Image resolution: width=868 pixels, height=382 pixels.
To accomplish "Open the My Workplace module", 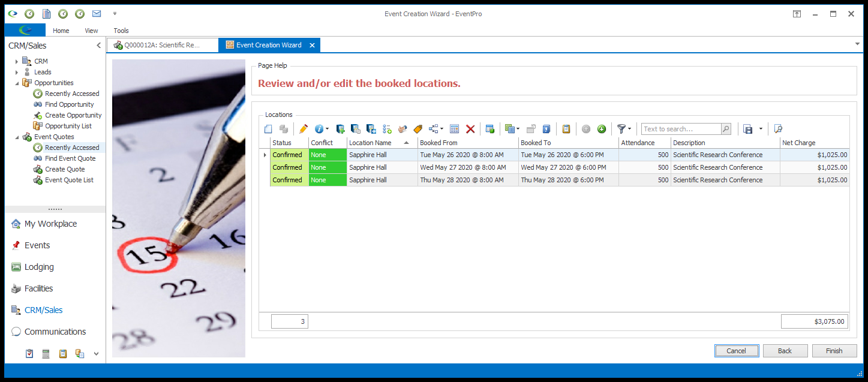I will coord(50,224).
